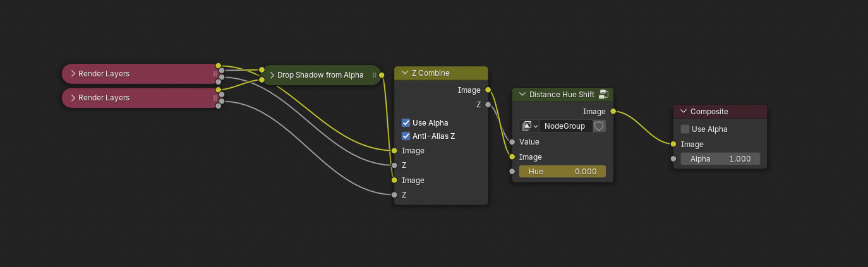This screenshot has width=868, height=267.
Task: Click the Hue slider in Distance Hue Shift
Action: tap(562, 172)
